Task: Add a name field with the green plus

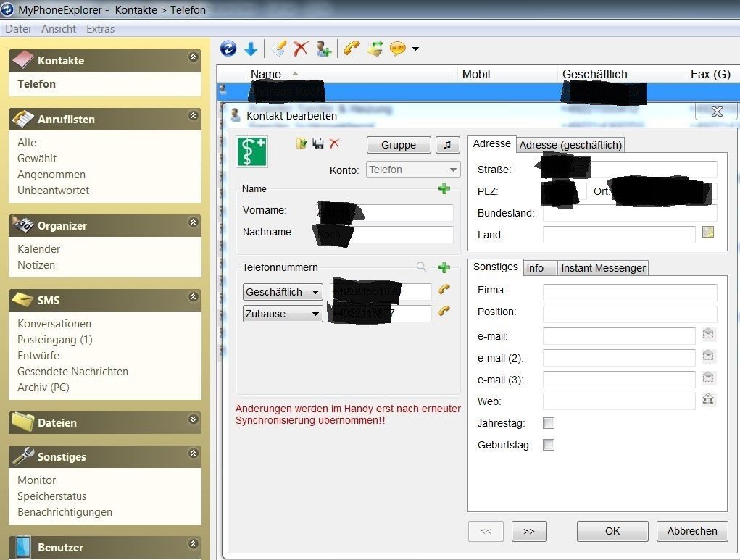Action: coord(444,188)
